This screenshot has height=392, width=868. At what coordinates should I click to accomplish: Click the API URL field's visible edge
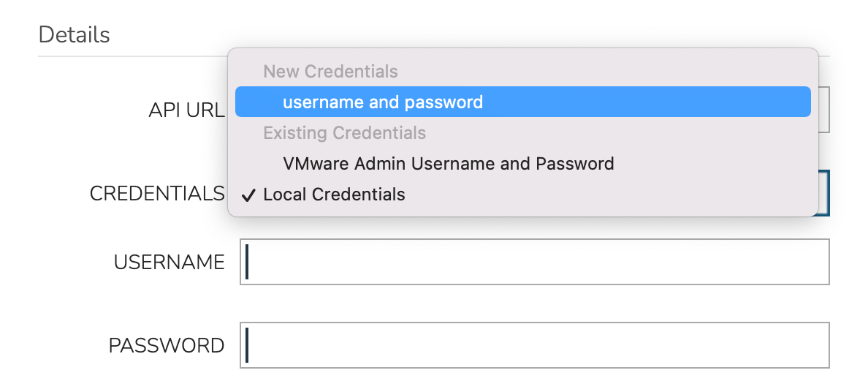coord(824,110)
